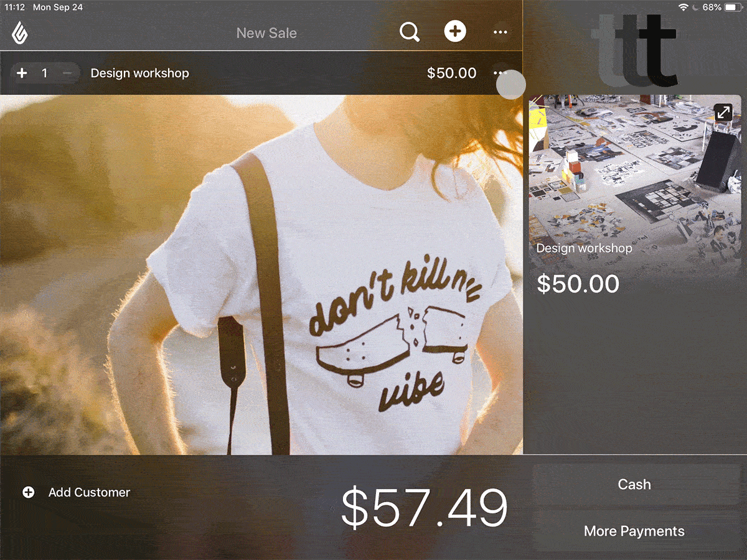The image size is (747, 560).
Task: Tap the New Sale title
Action: tap(266, 33)
